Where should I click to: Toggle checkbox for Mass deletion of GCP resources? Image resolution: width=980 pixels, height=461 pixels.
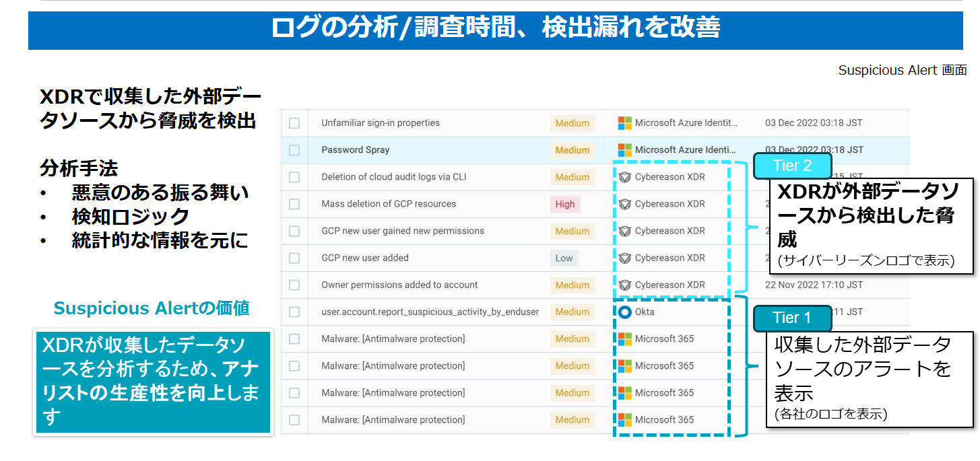tap(294, 204)
